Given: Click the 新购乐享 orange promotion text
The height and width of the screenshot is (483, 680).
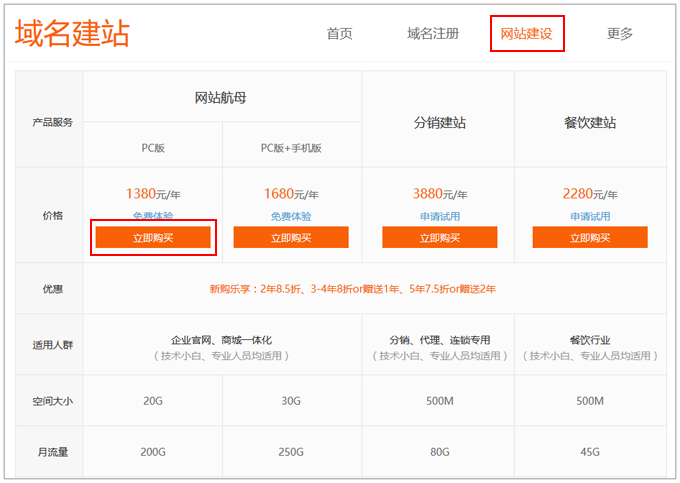Looking at the screenshot, I should pyautogui.click(x=353, y=289).
